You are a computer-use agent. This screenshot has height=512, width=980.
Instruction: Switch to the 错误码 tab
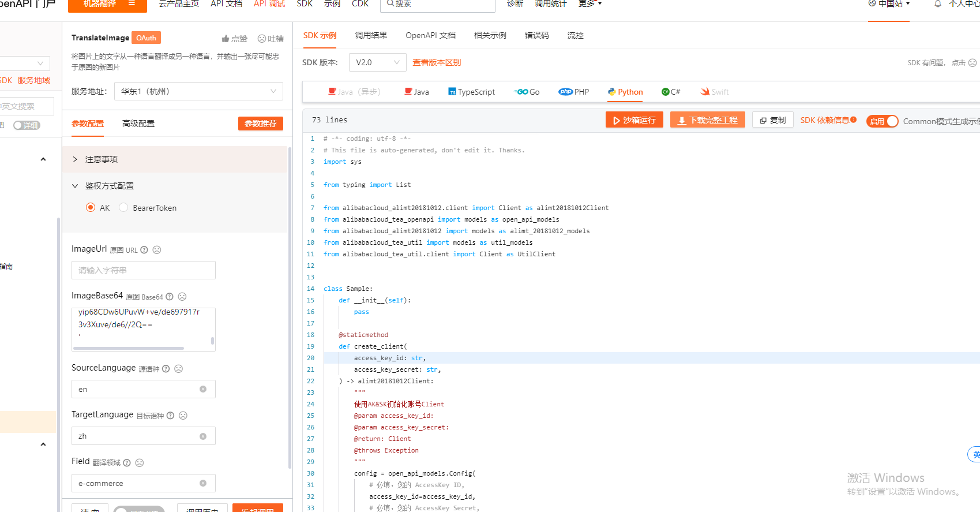click(536, 35)
